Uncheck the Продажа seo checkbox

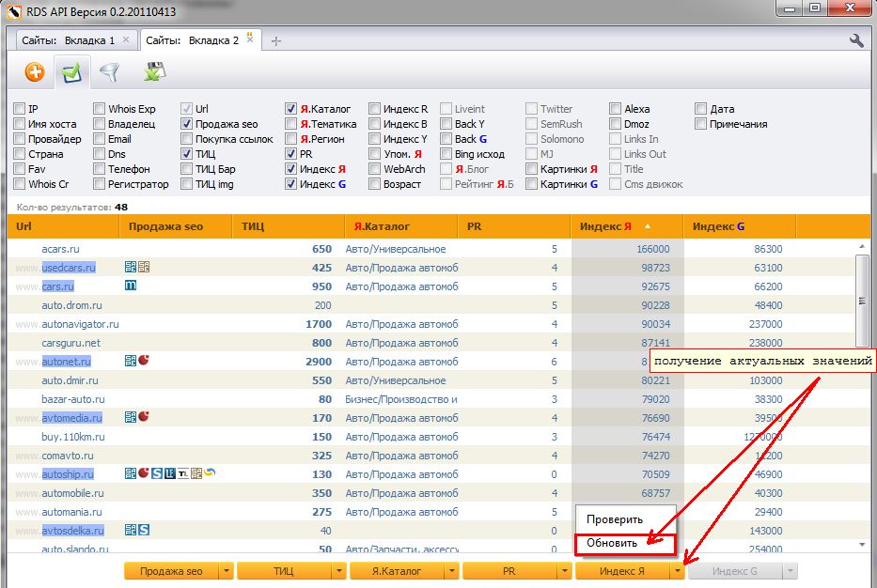click(x=187, y=124)
